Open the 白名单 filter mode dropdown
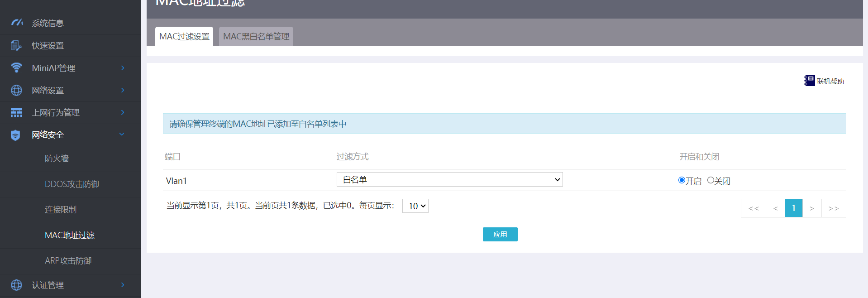This screenshot has height=298, width=868. coord(449,179)
